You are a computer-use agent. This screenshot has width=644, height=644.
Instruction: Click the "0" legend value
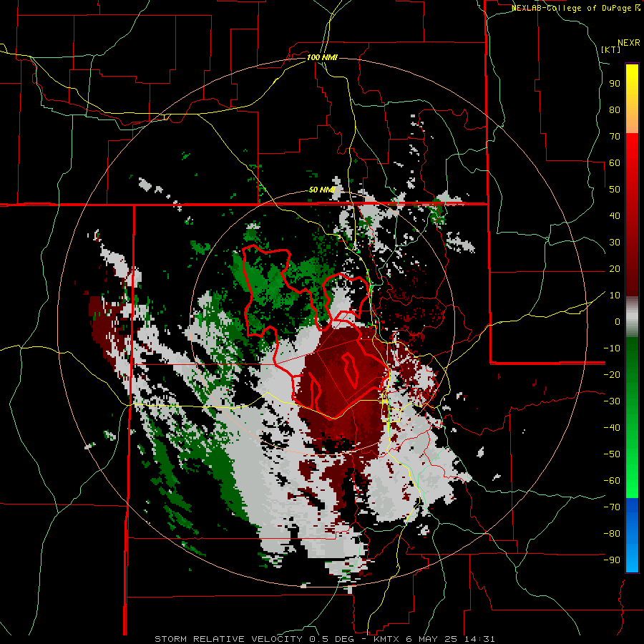coord(618,322)
